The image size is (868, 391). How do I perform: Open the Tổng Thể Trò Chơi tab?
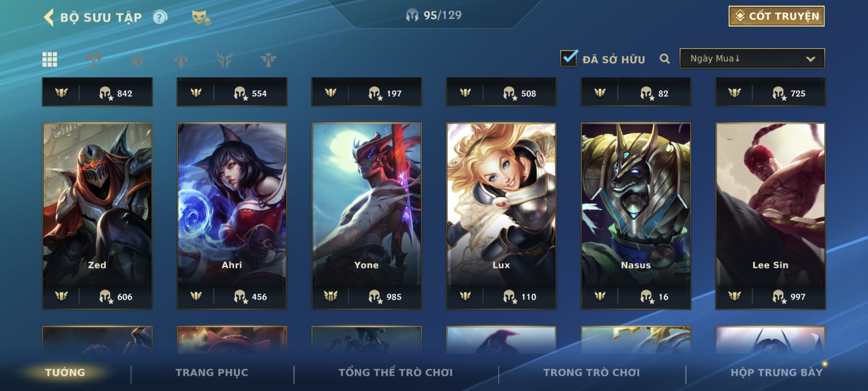point(396,372)
